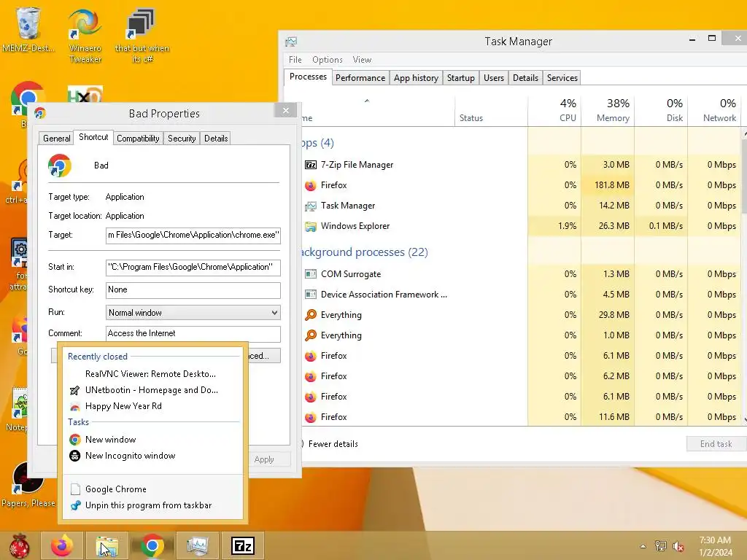Viewport: 747px width, 560px height.
Task: Choose Unpin this program from taskbar
Action: point(153,505)
